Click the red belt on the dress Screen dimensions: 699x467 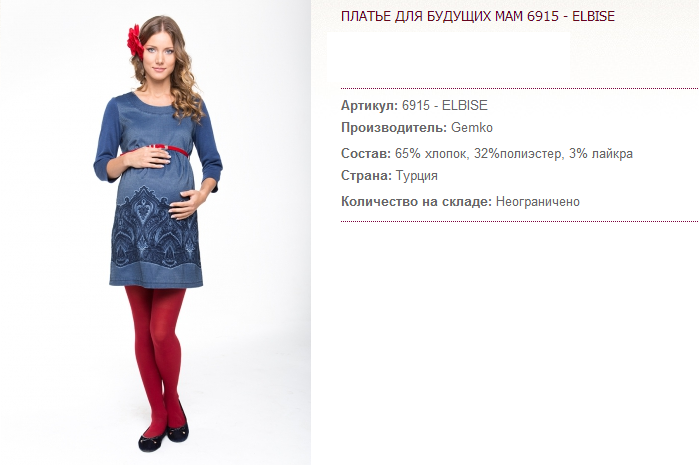155,150
